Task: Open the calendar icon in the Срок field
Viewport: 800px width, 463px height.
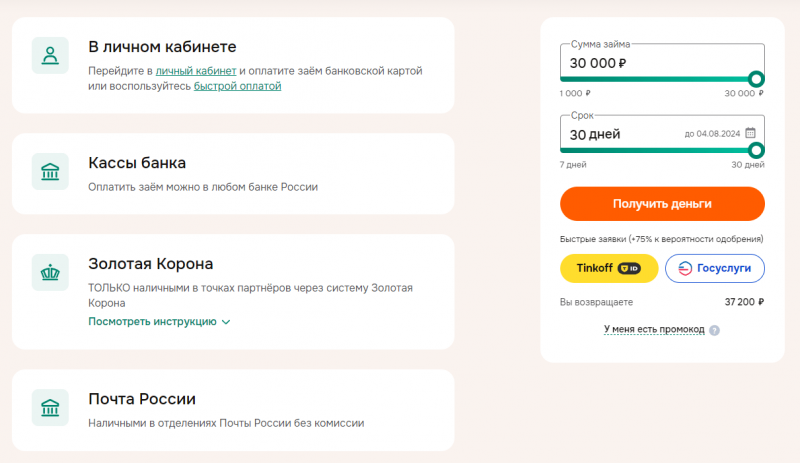Action: point(750,133)
